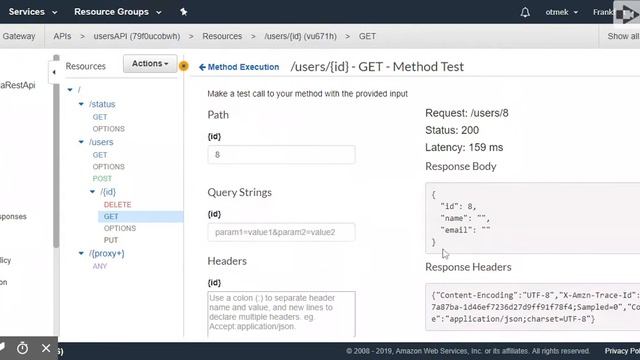Click the stopwatch timer icon at bottom
The width and height of the screenshot is (640, 360).
22,348
